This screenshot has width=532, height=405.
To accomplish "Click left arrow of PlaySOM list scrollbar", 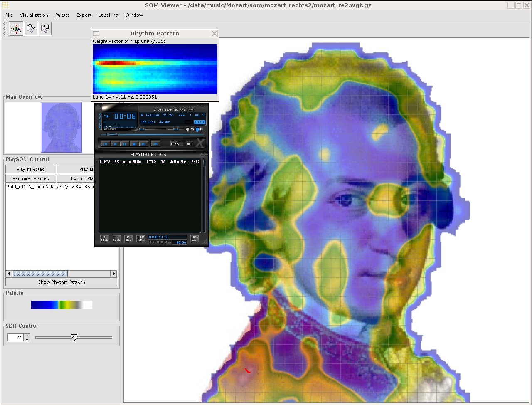I will [x=9, y=274].
